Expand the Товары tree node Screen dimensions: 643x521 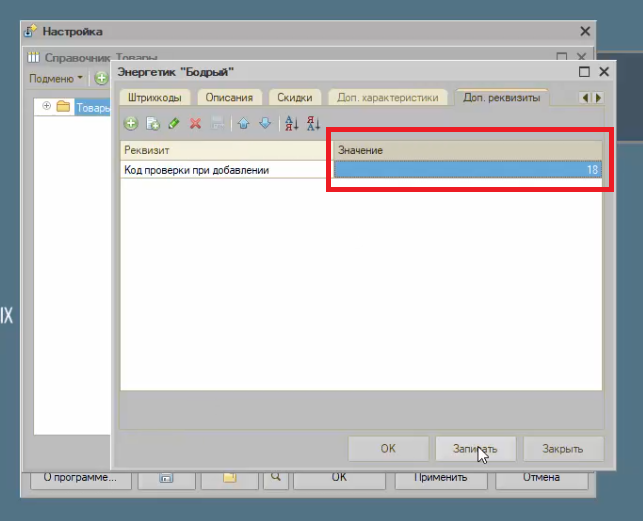(46, 106)
